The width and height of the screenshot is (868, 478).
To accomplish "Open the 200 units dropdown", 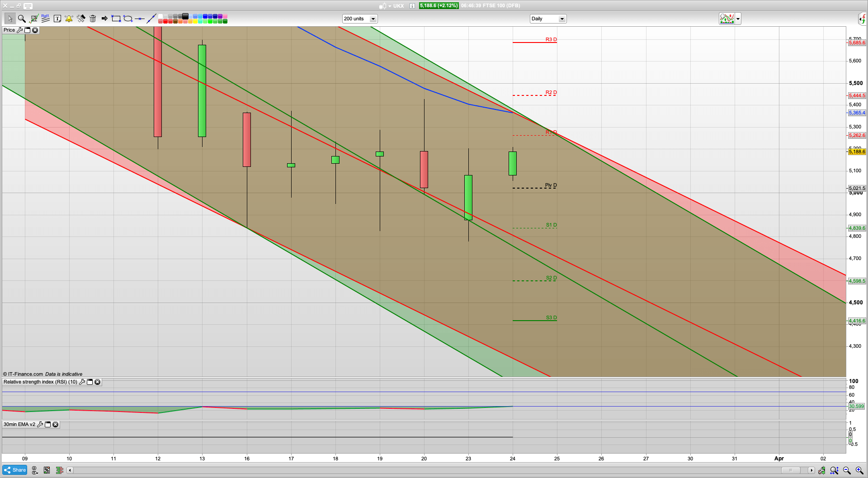I will point(373,19).
